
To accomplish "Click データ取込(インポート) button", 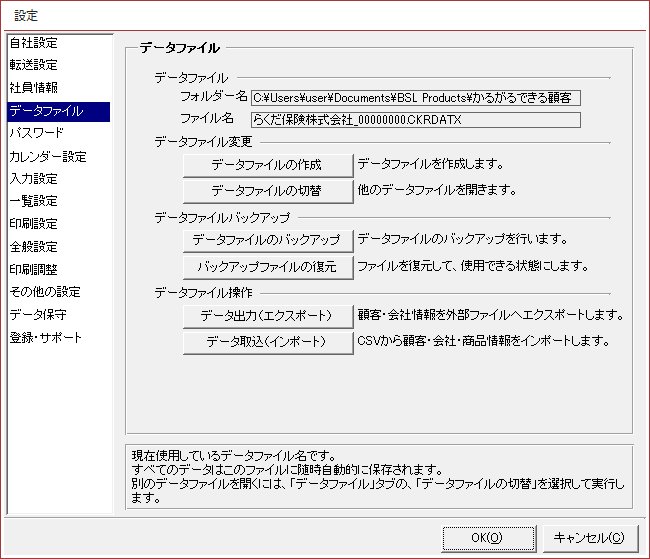I will 267,342.
